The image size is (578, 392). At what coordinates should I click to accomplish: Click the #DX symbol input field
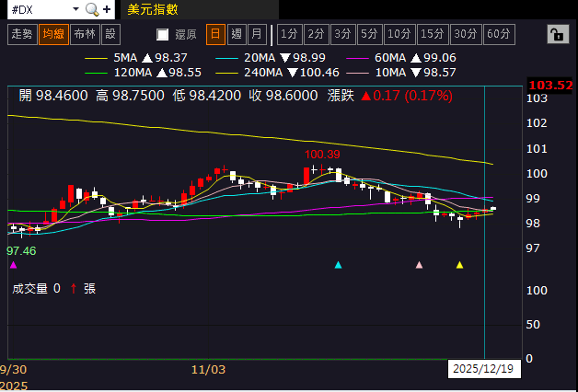pyautogui.click(x=40, y=9)
